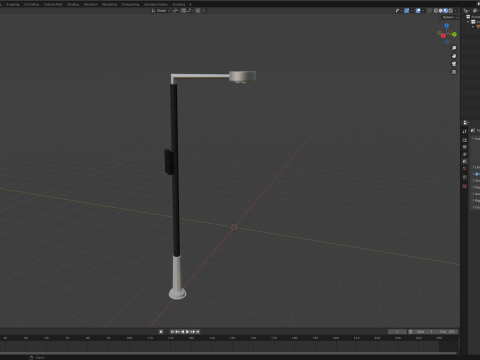Image resolution: width=480 pixels, height=360 pixels.
Task: Click the Start frame field
Action: coord(424,332)
